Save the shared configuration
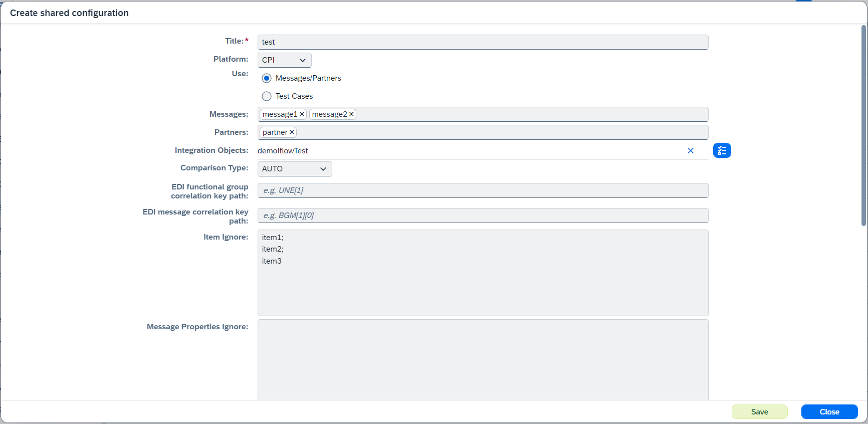 [x=759, y=411]
